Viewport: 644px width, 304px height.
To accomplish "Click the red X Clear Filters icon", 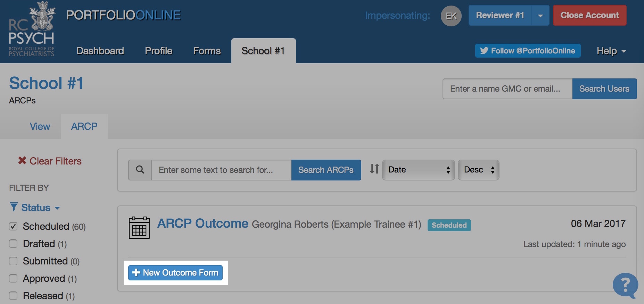I will coord(22,160).
